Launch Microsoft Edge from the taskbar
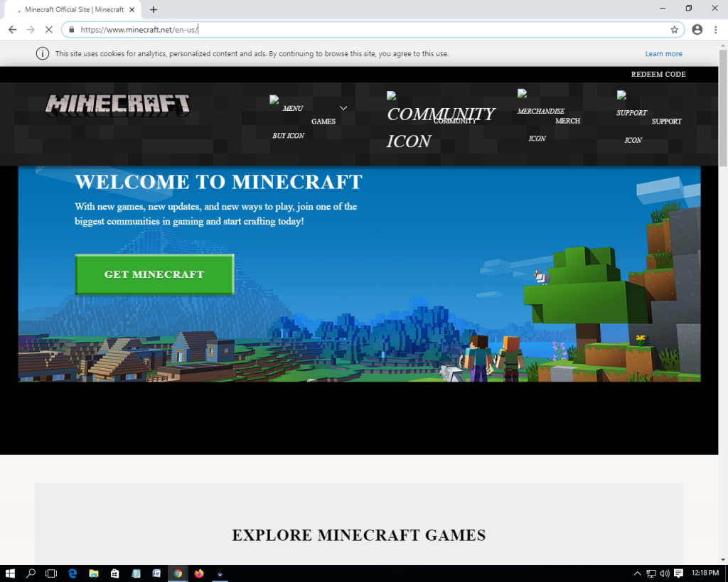The width and height of the screenshot is (728, 582). click(x=73, y=573)
